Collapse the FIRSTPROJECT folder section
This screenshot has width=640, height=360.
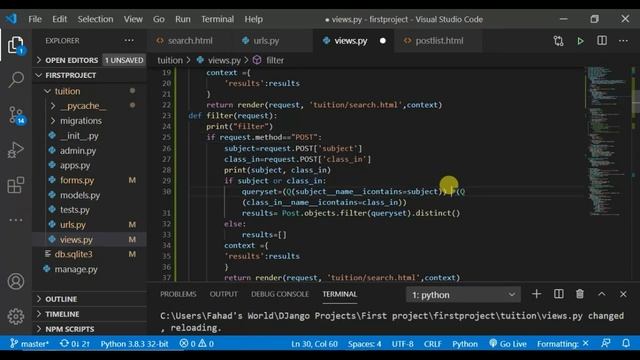click(x=90, y=75)
